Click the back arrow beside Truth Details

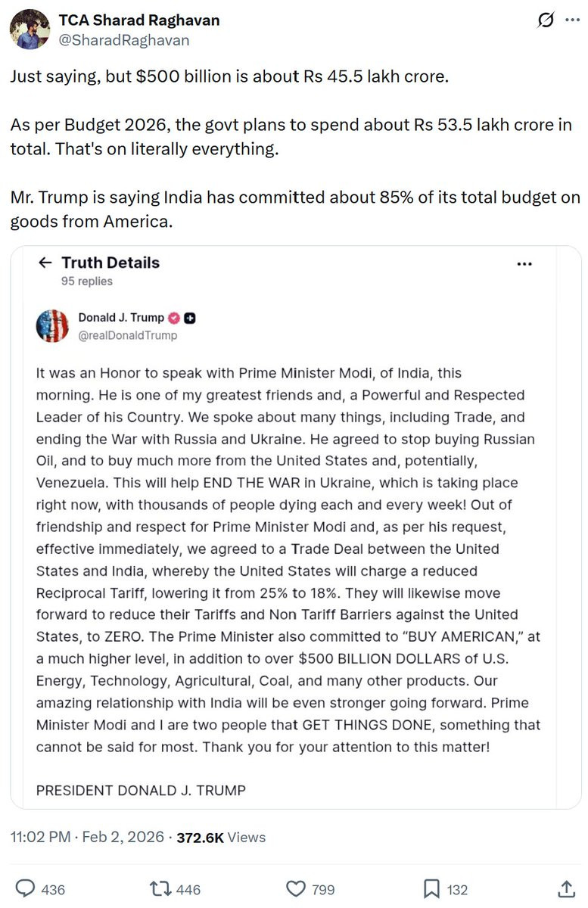click(x=45, y=263)
